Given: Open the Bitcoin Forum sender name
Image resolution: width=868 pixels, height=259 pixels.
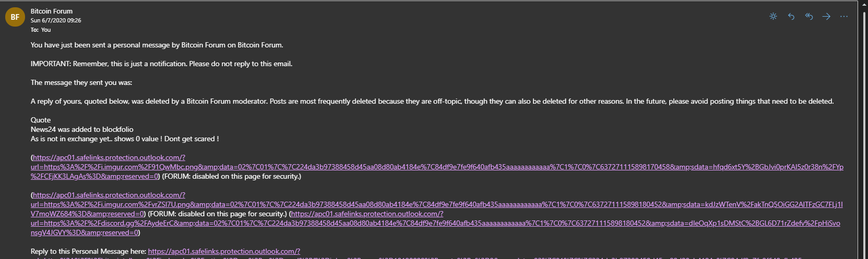Looking at the screenshot, I should (x=52, y=11).
